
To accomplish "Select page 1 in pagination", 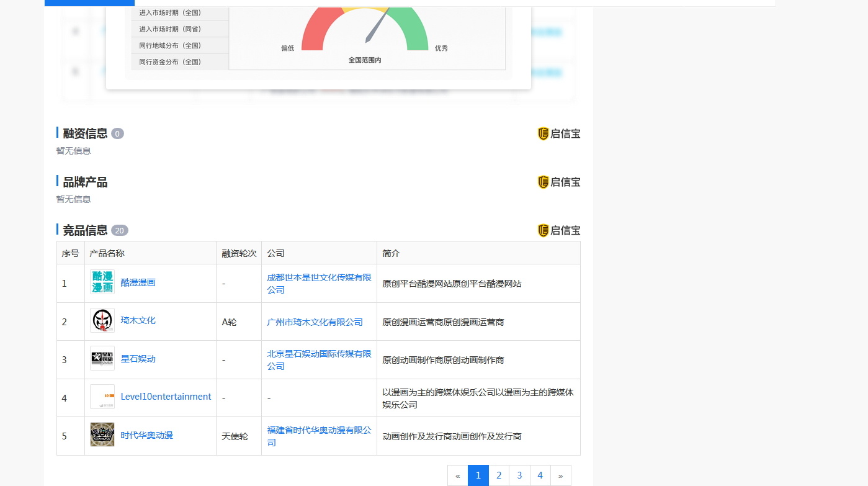I will click(x=478, y=475).
